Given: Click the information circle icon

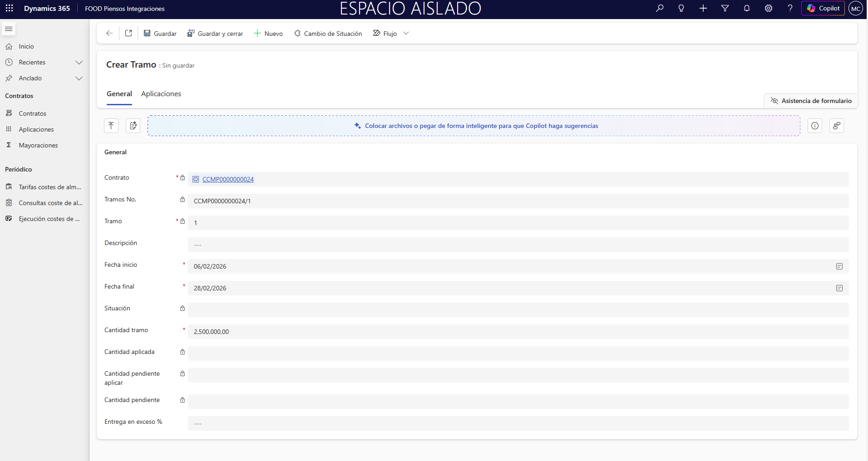Looking at the screenshot, I should point(814,126).
